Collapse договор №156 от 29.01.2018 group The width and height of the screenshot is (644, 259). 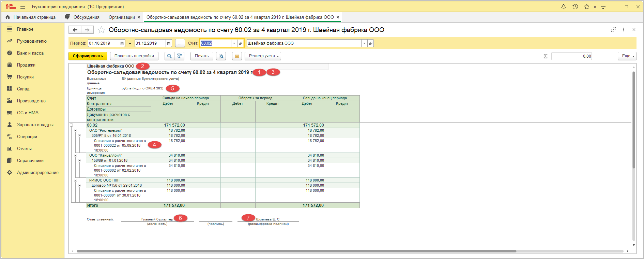coord(80,185)
